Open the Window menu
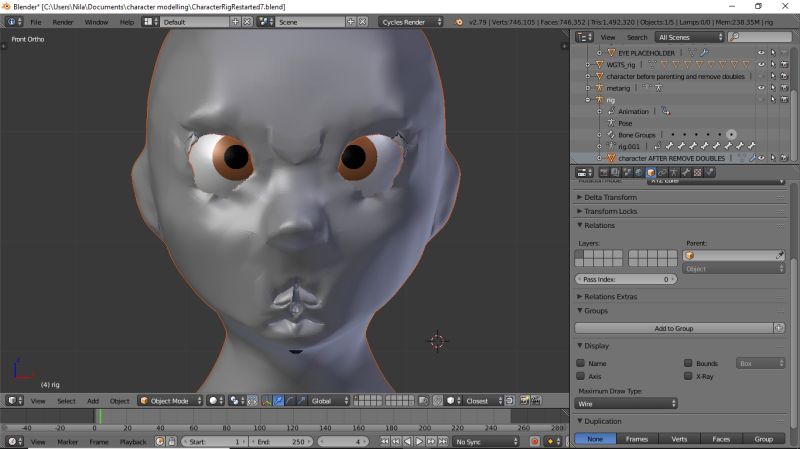 [96, 22]
